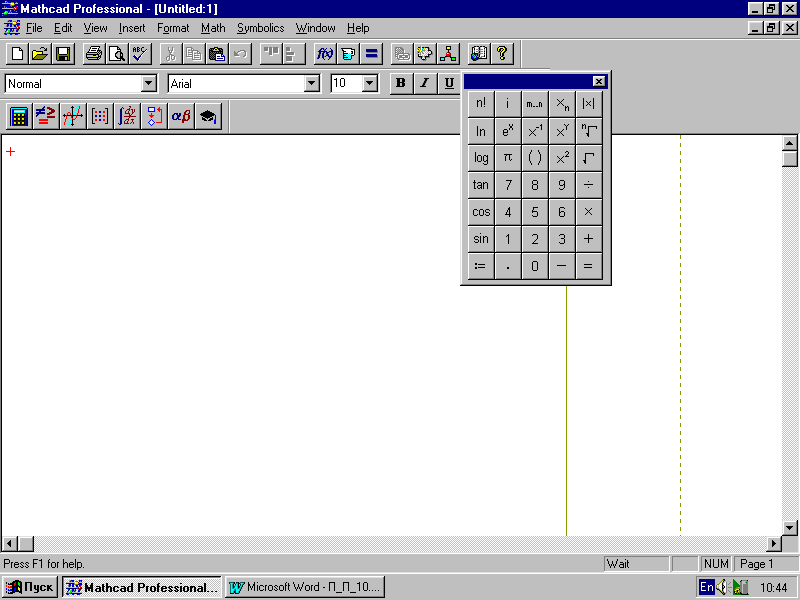Open the Component Wizard icon
The height and width of the screenshot is (600, 800).
(424, 54)
